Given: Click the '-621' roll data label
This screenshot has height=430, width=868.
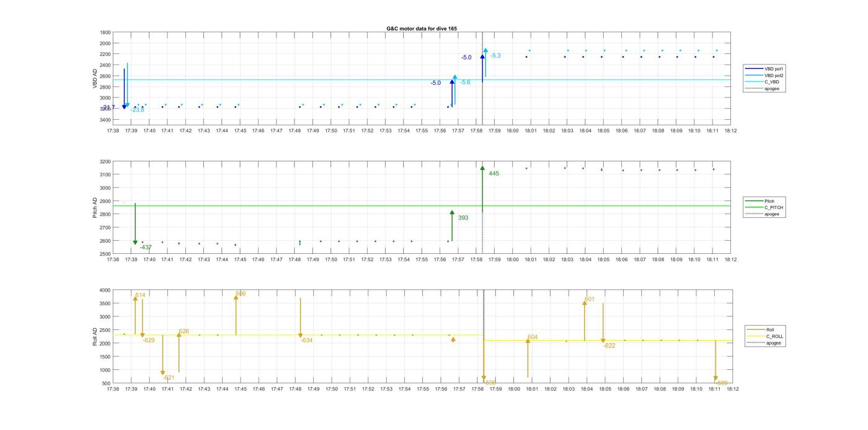Looking at the screenshot, I should [x=169, y=377].
